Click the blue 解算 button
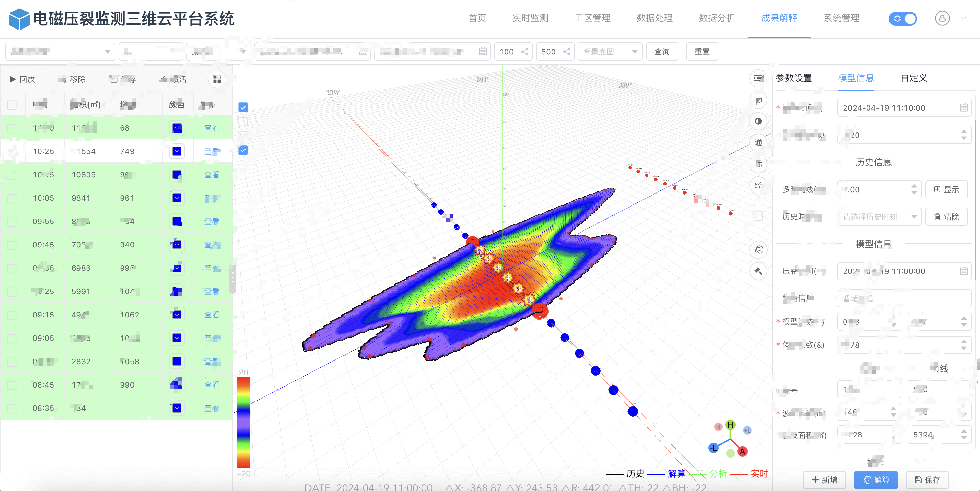Viewport: 980px width, 491px height. (x=876, y=480)
